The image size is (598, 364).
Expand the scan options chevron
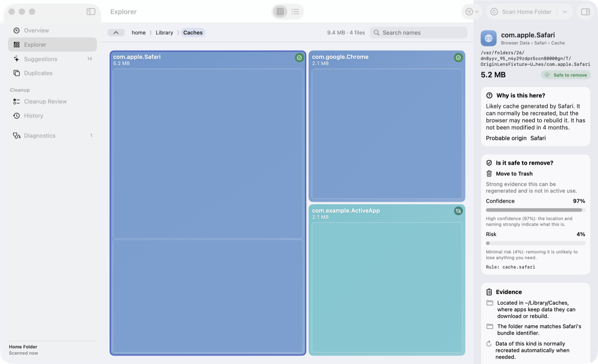(565, 12)
